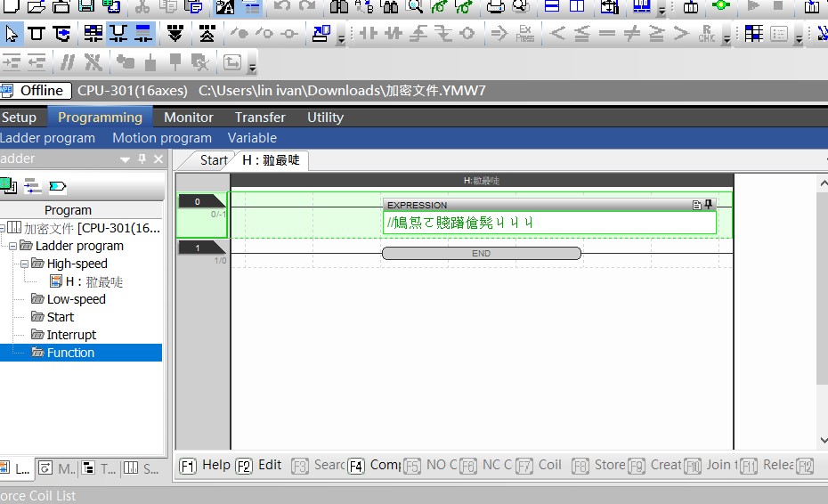Click the H drawing icon in tree

pyautogui.click(x=56, y=281)
